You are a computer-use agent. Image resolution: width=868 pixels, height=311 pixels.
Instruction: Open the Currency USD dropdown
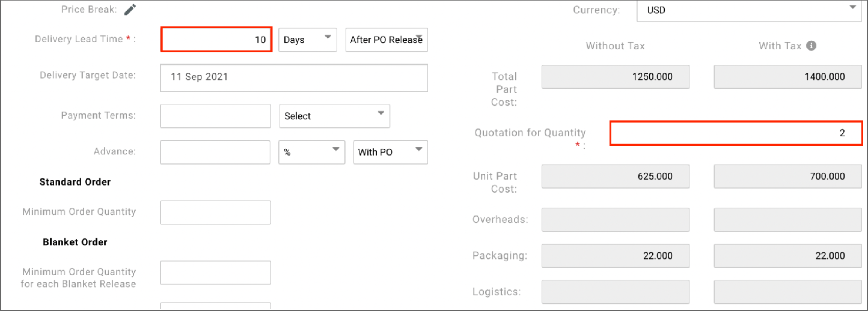coord(749,10)
